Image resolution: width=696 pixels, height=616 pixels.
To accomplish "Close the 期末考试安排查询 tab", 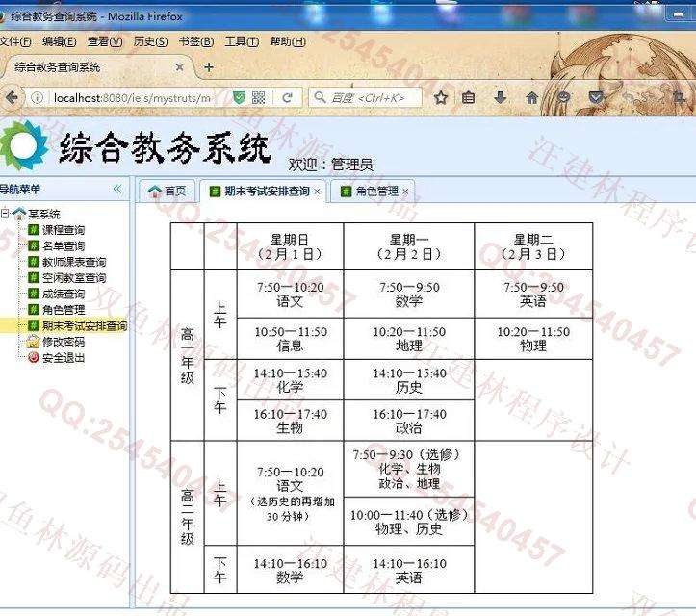I will point(318,192).
